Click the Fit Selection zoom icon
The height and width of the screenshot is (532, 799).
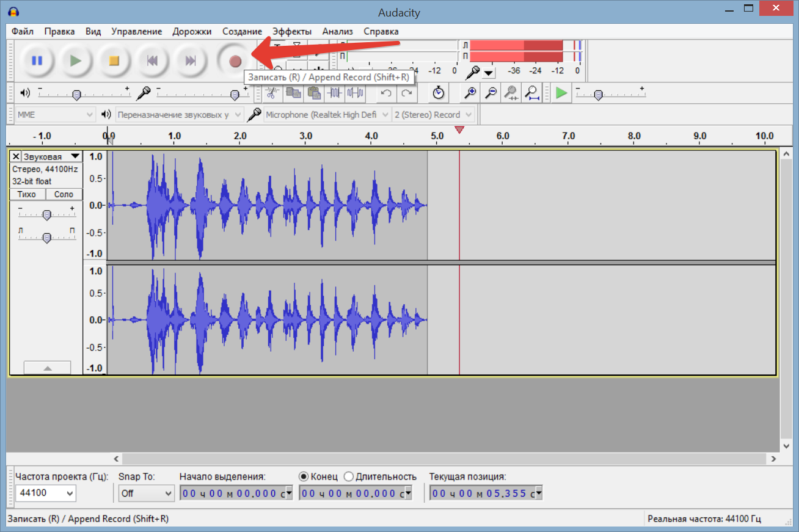point(511,93)
